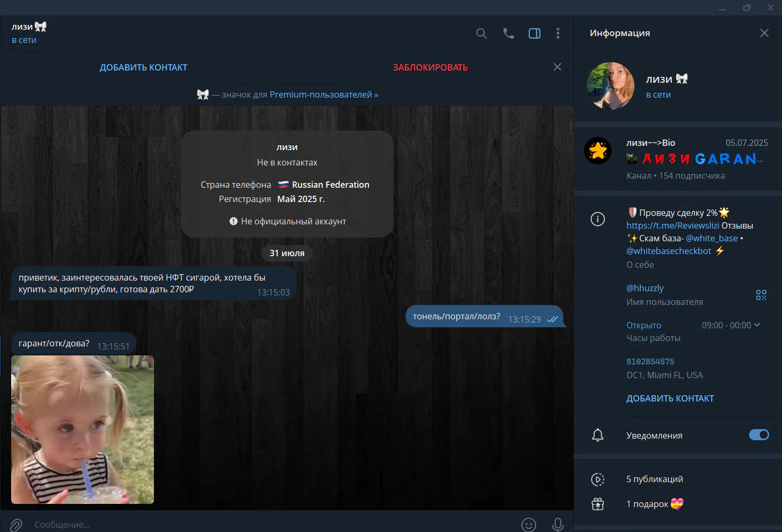Click the лизи chat title in header

click(22, 27)
